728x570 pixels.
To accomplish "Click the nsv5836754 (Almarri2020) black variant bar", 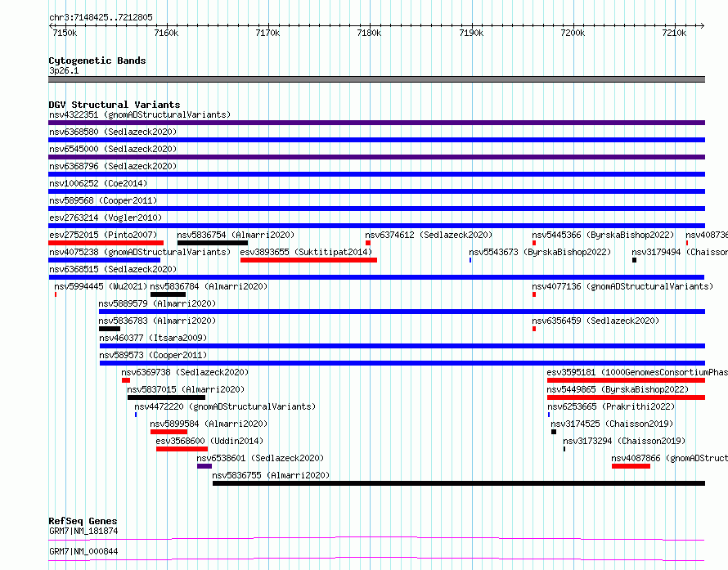I will coord(212,243).
